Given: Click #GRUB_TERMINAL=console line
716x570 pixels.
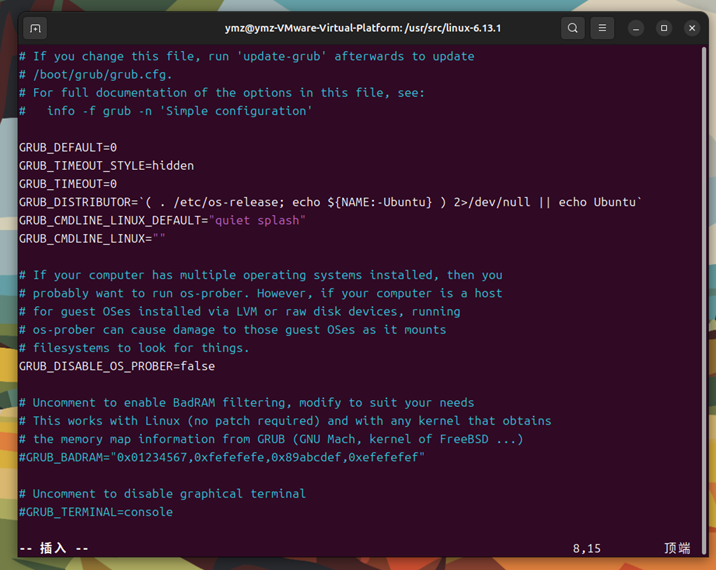Looking at the screenshot, I should click(96, 512).
